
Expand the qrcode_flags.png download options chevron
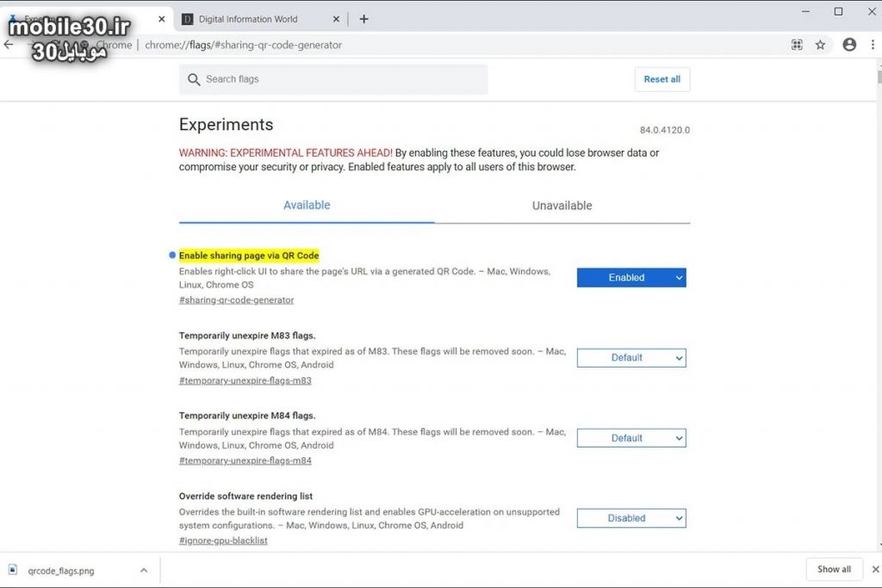coord(144,569)
